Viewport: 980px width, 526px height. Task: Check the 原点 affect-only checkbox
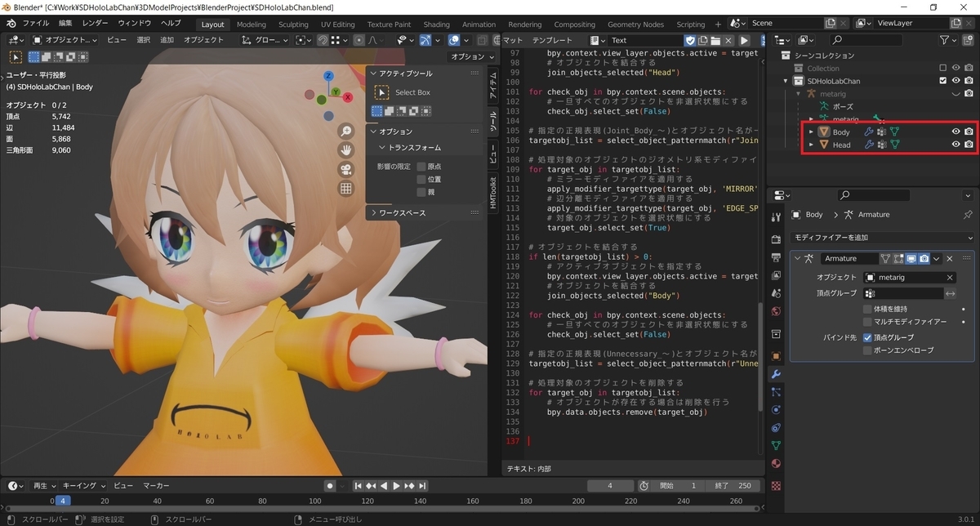point(421,166)
